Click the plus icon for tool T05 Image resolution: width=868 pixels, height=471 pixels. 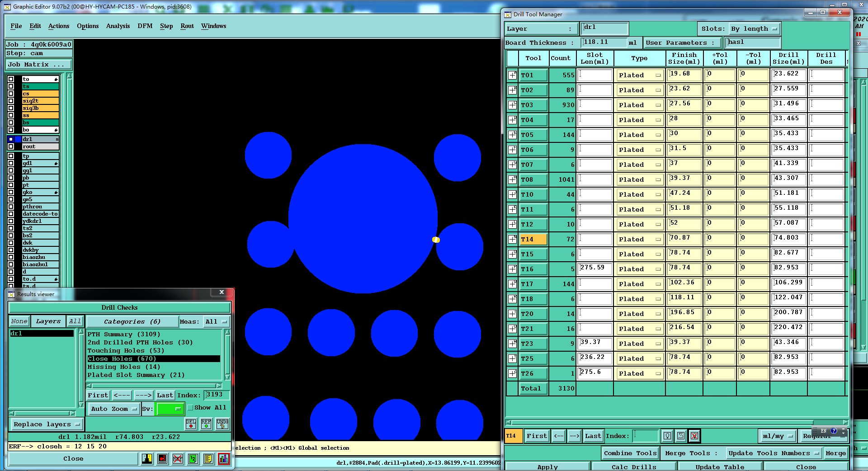coord(512,135)
